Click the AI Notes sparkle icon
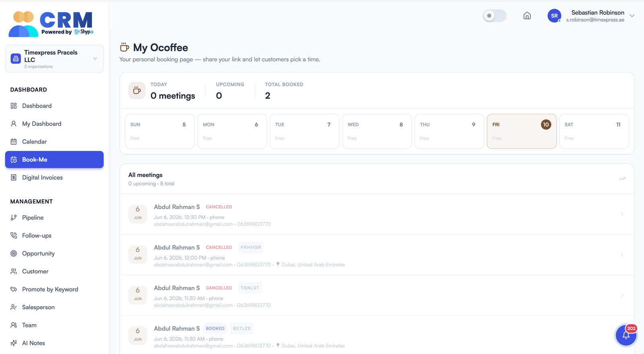The image size is (644, 354). pos(14,343)
